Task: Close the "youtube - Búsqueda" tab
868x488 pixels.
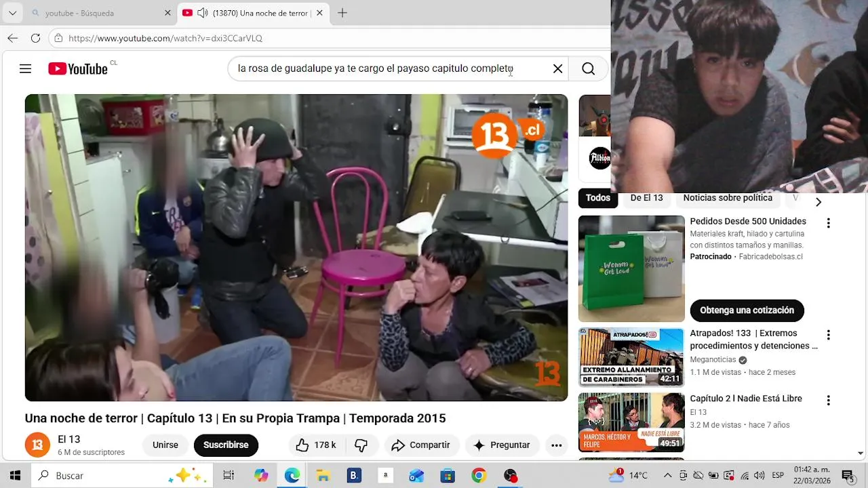Action: 167,13
